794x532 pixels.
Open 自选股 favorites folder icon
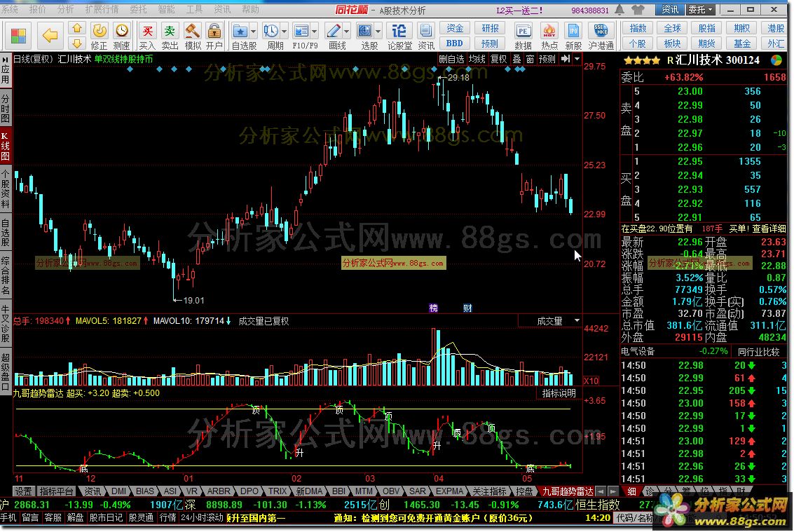click(240, 32)
